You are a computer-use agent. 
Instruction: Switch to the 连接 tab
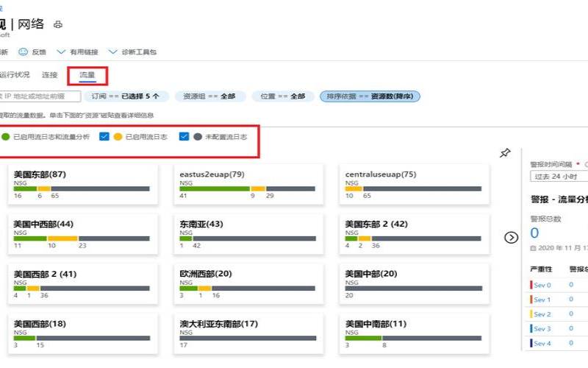point(50,75)
